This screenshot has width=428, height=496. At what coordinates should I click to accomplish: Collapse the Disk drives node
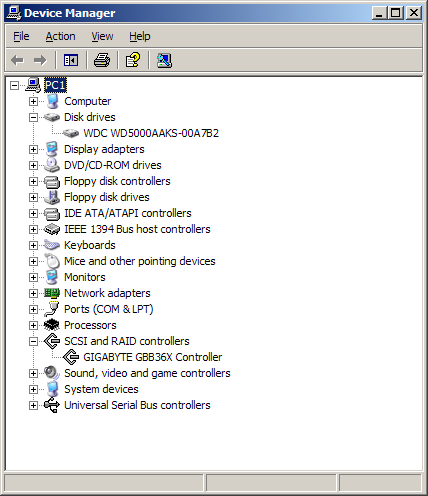(33, 117)
